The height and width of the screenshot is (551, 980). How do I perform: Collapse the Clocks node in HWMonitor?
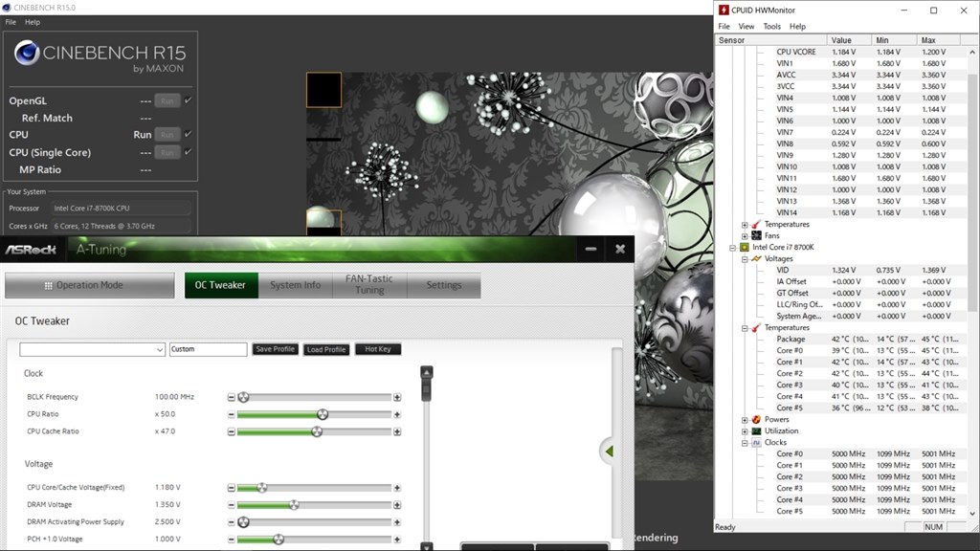pos(745,443)
